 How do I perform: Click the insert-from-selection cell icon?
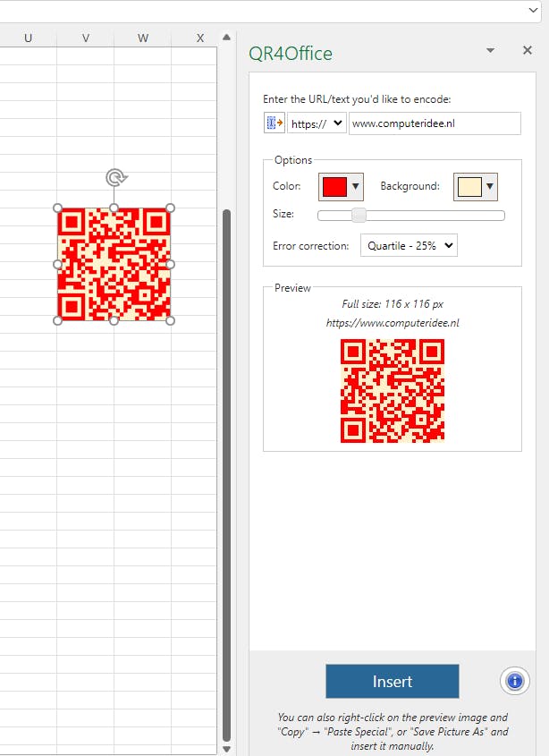point(274,123)
